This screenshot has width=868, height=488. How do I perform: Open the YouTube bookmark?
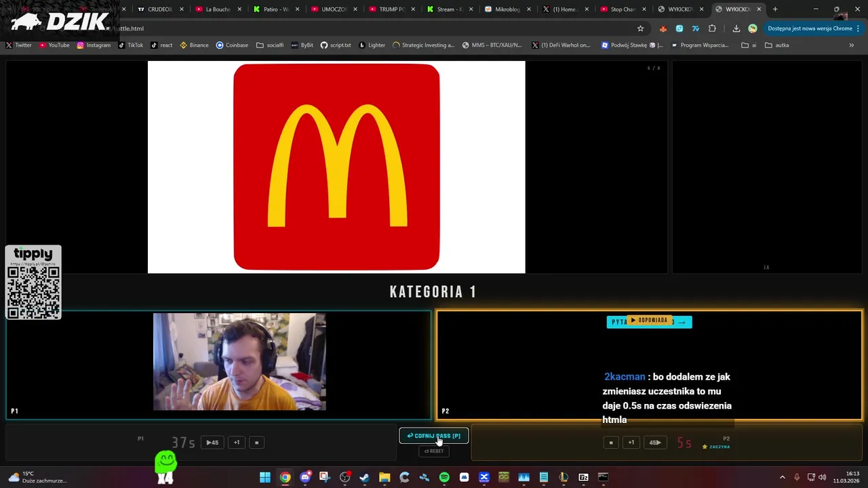[54, 45]
